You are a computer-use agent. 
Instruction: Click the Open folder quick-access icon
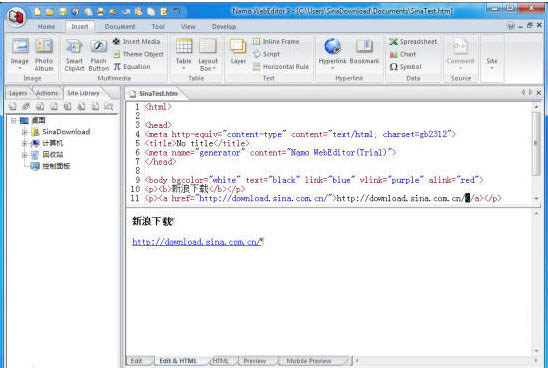[50, 12]
